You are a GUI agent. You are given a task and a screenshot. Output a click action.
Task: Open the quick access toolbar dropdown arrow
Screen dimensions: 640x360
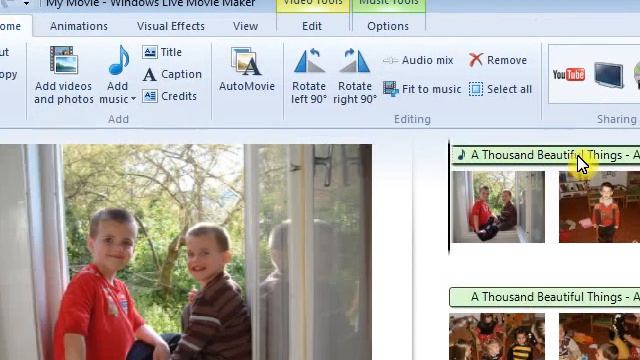[x=26, y=3]
